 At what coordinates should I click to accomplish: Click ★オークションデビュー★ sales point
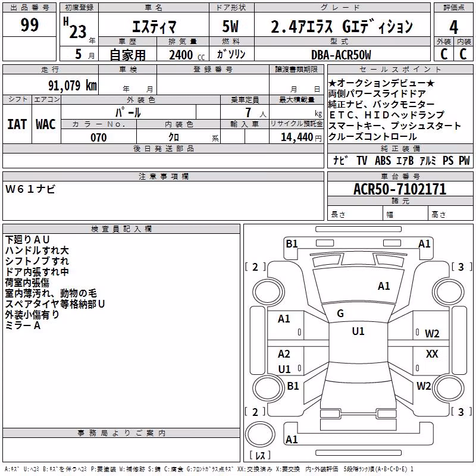click(x=381, y=83)
